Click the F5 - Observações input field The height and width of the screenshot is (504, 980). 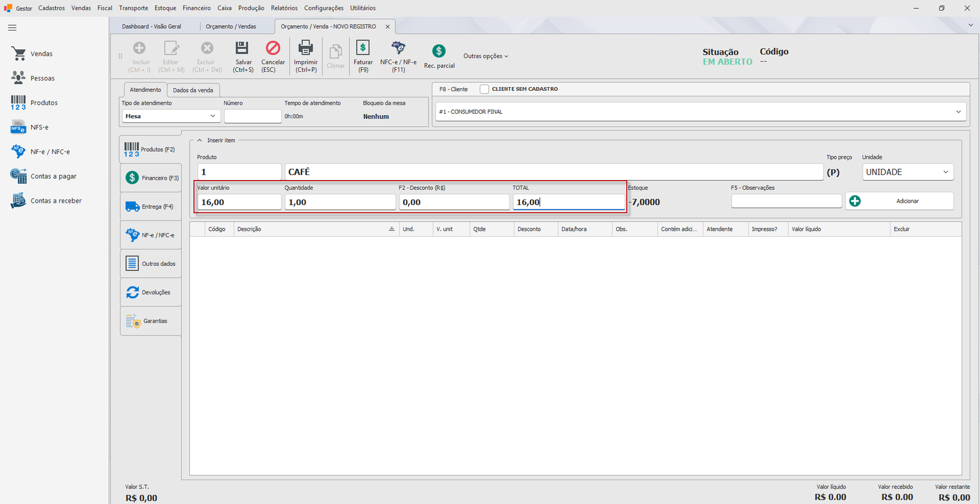[x=786, y=201]
